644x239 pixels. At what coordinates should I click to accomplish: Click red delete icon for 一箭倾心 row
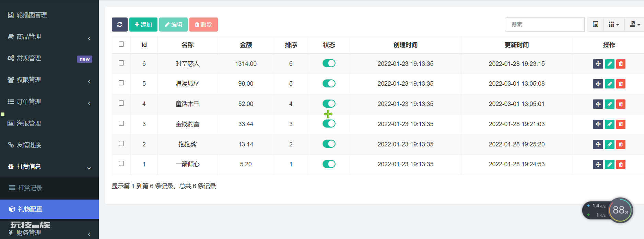(621, 164)
